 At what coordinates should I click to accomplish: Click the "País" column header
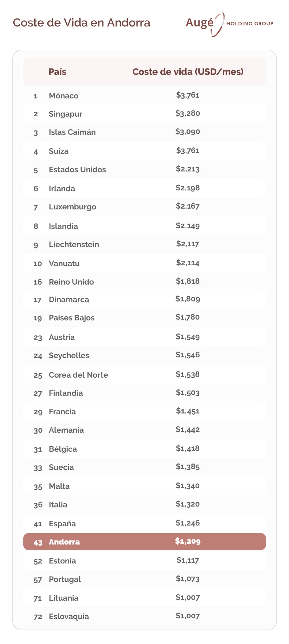(57, 72)
